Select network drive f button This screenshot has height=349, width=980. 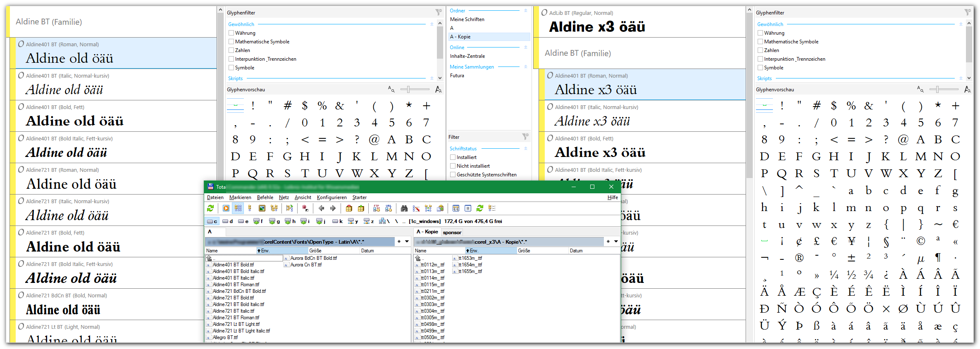(258, 221)
